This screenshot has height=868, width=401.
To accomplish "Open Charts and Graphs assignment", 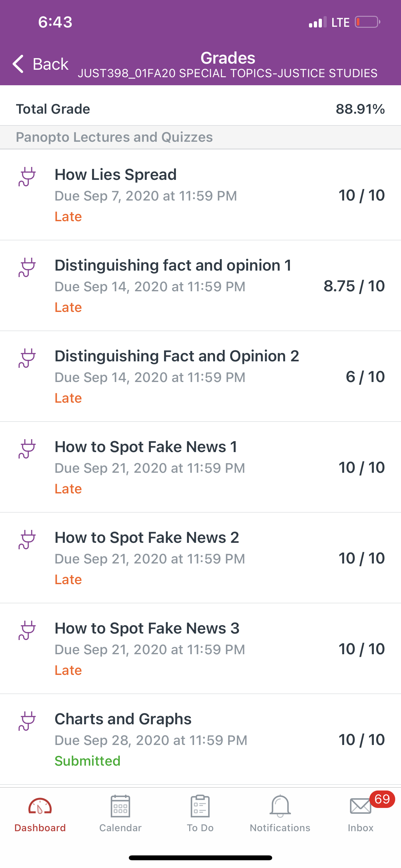I will point(200,739).
